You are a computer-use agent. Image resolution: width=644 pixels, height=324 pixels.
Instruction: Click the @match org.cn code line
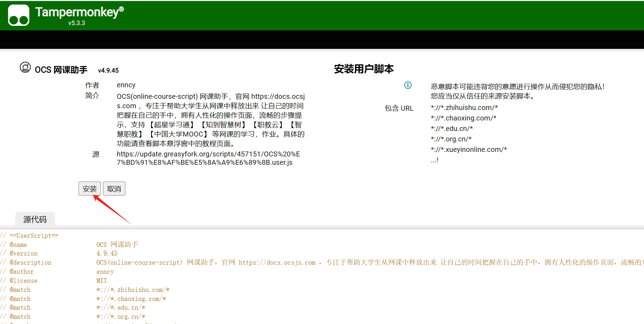click(73, 317)
